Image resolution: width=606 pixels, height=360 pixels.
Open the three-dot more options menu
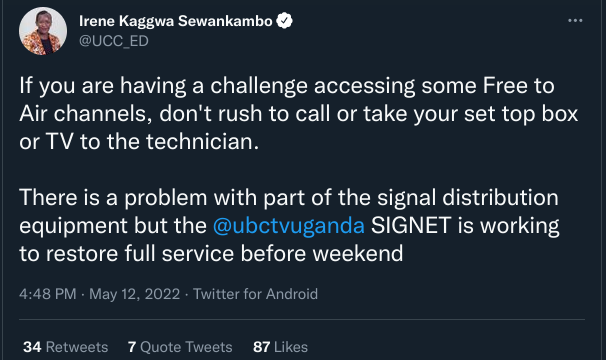[575, 20]
